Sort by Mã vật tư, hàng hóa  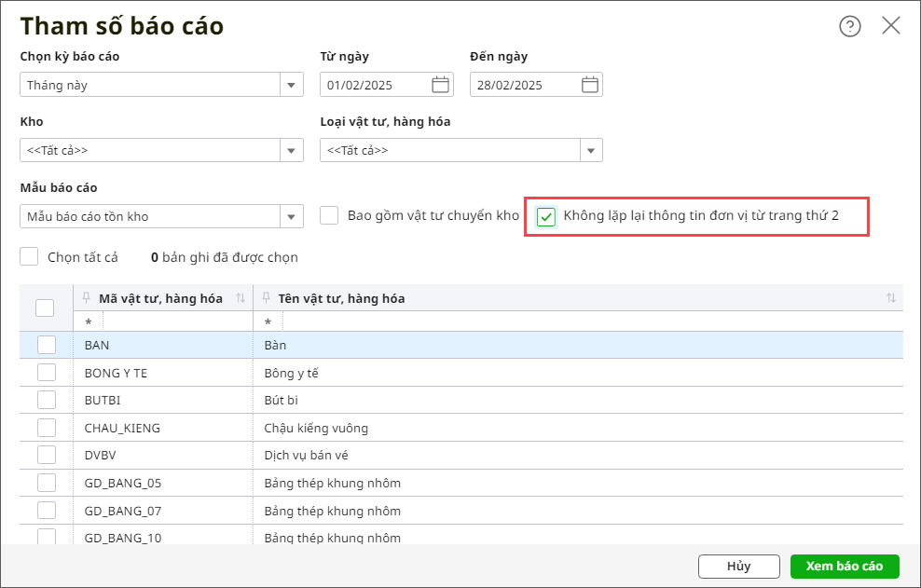point(241,298)
